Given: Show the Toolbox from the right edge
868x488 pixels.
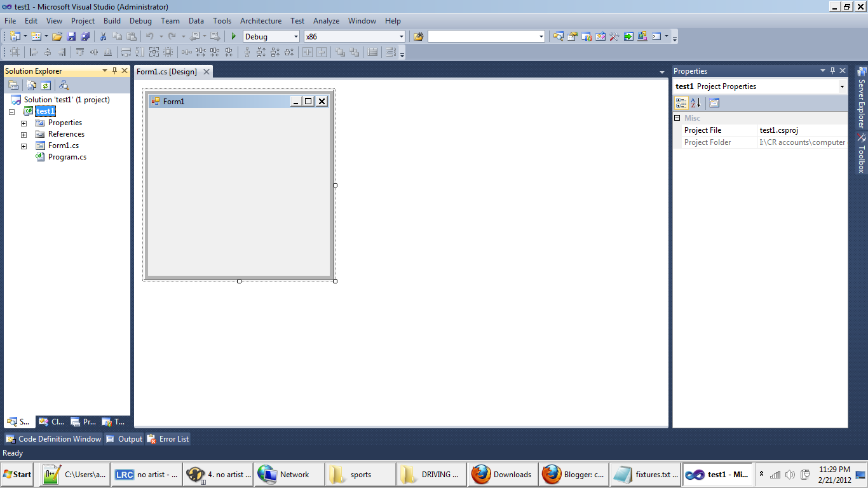Looking at the screenshot, I should click(x=862, y=152).
